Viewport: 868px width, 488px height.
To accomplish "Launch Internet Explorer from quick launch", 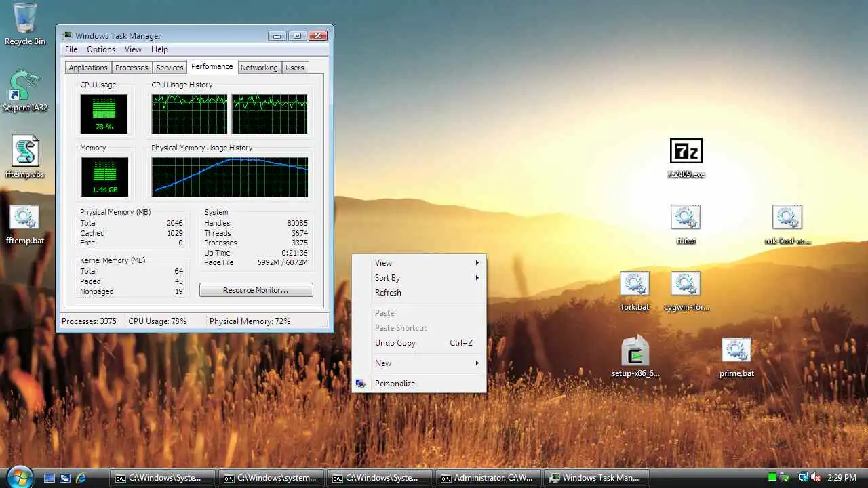I will (x=81, y=478).
